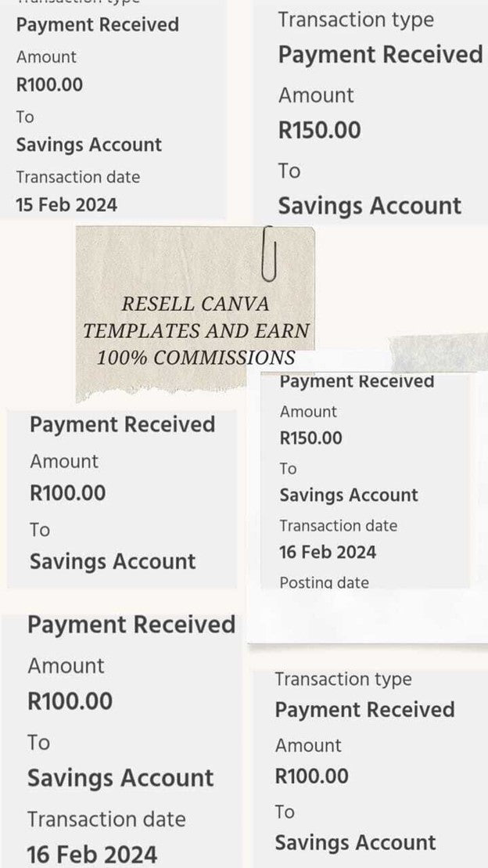Click middle-left Payment Received heading
Screen dimensions: 488x868
[122, 424]
